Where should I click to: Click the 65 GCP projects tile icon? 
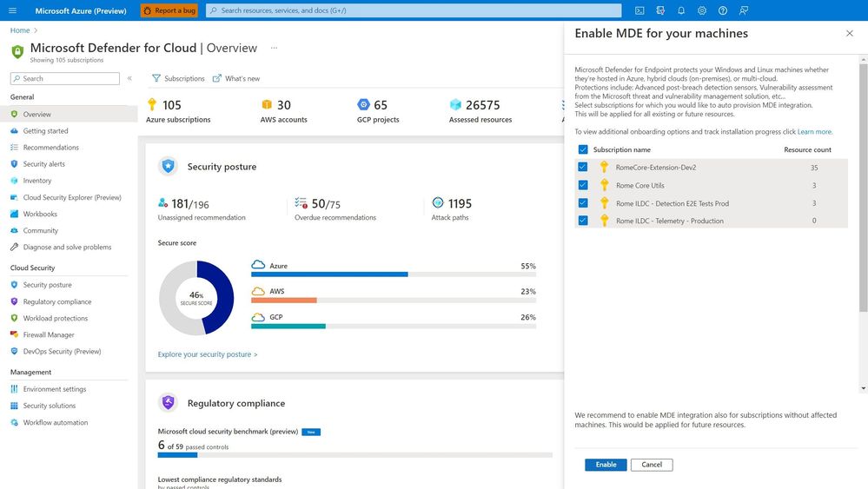click(x=363, y=104)
